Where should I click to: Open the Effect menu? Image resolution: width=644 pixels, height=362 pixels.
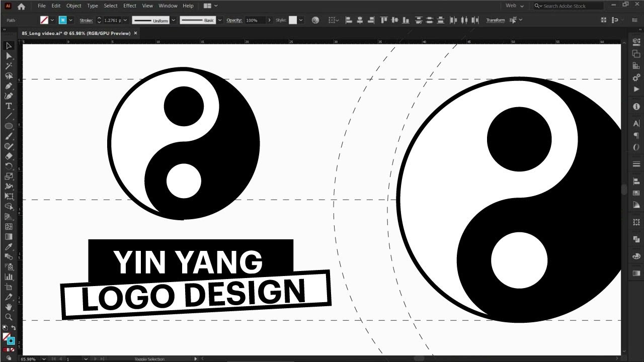coord(130,6)
